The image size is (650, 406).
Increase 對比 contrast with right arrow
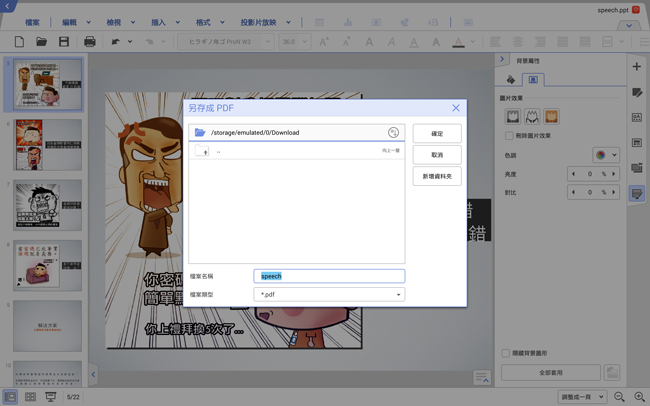point(614,192)
